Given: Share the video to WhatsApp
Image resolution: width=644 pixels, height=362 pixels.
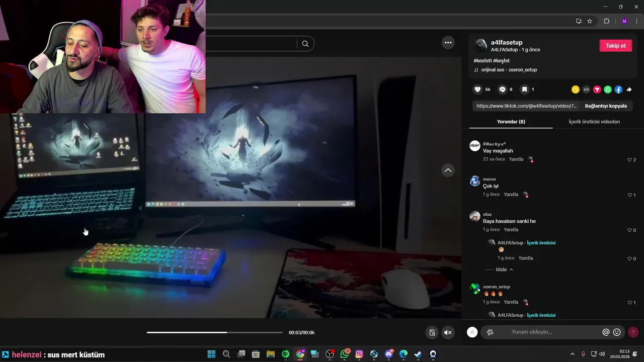Looking at the screenshot, I should point(608,89).
